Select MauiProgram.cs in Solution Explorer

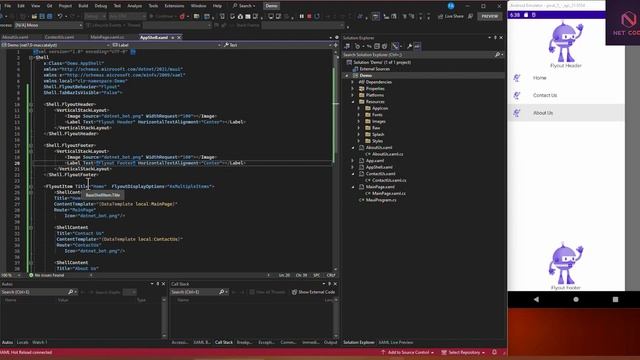pos(380,200)
